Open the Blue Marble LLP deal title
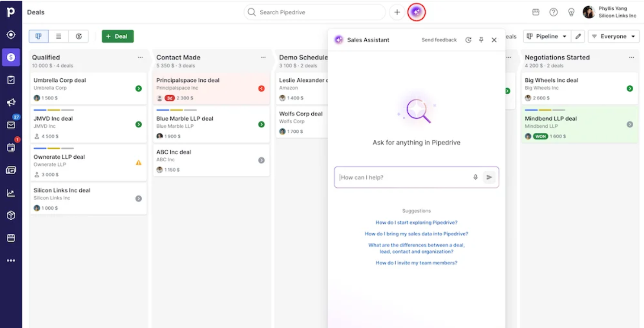Screen dimensions: 644x328 pos(185,118)
